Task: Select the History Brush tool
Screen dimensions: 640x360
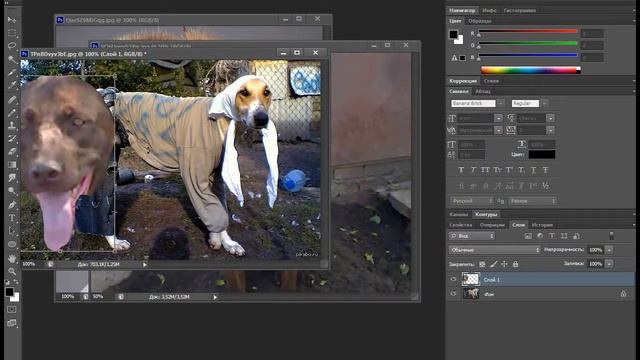Action: pos(12,138)
